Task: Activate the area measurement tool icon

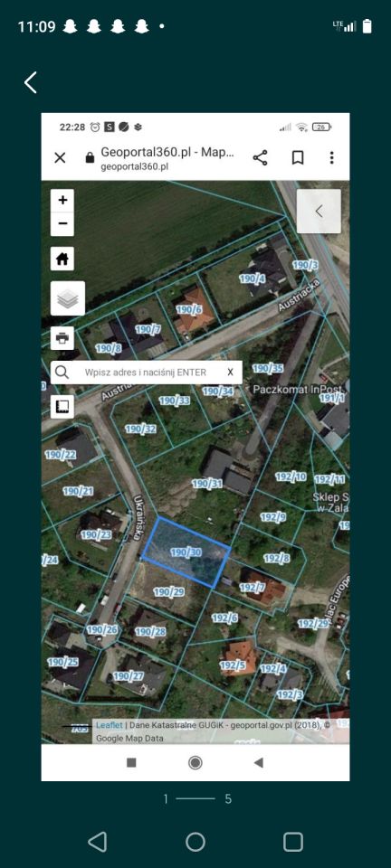Action: coord(62,407)
